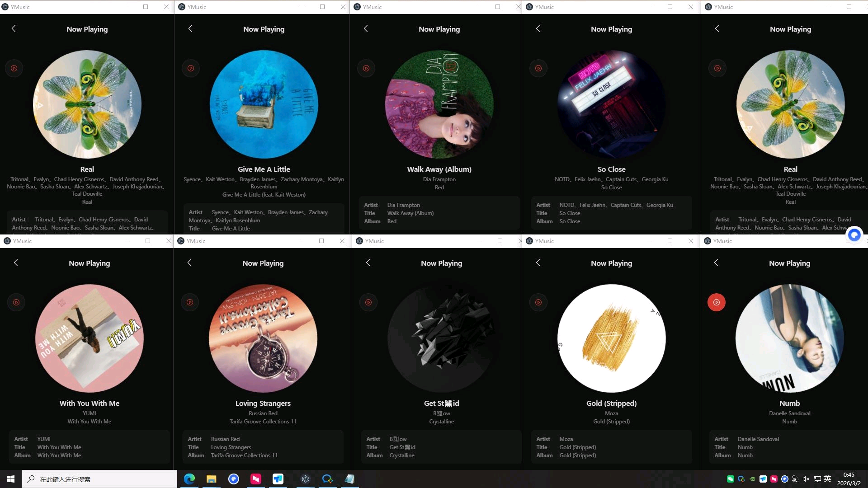The height and width of the screenshot is (488, 868).
Task: Open File Explorer from taskbar
Action: tap(212, 479)
